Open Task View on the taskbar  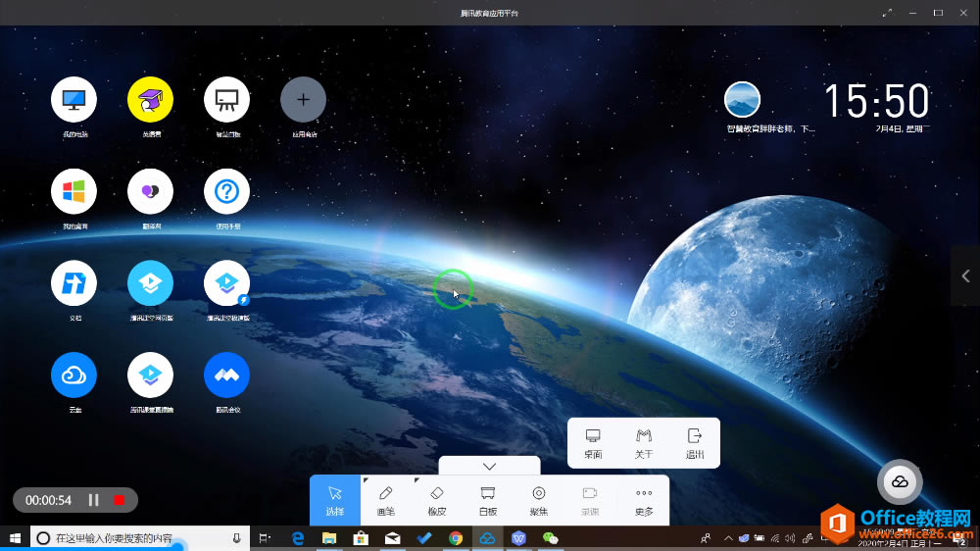pyautogui.click(x=265, y=538)
